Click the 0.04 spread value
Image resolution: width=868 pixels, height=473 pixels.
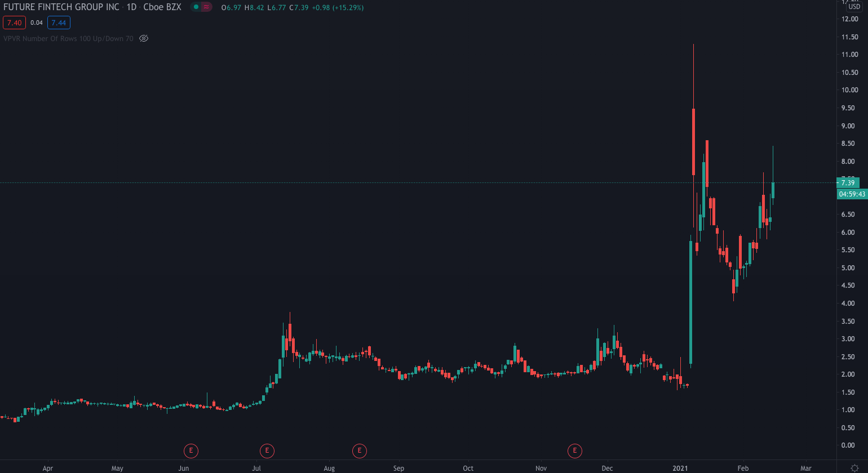(x=37, y=23)
